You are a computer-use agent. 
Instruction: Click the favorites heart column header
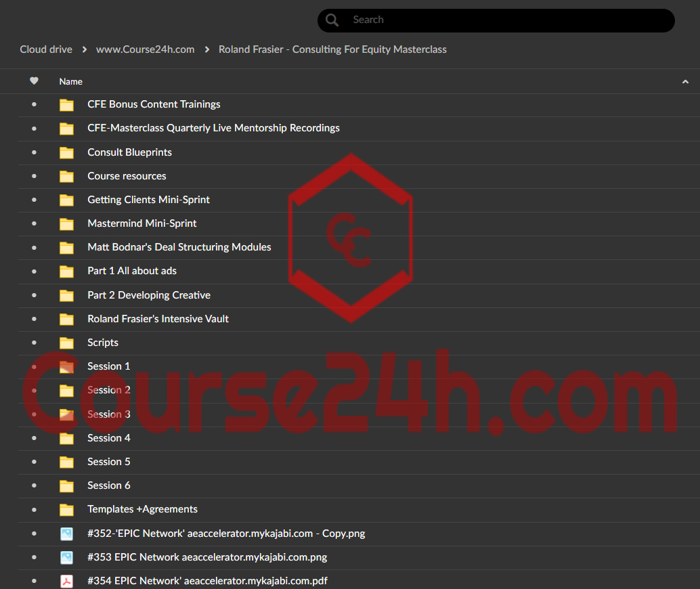click(x=34, y=81)
